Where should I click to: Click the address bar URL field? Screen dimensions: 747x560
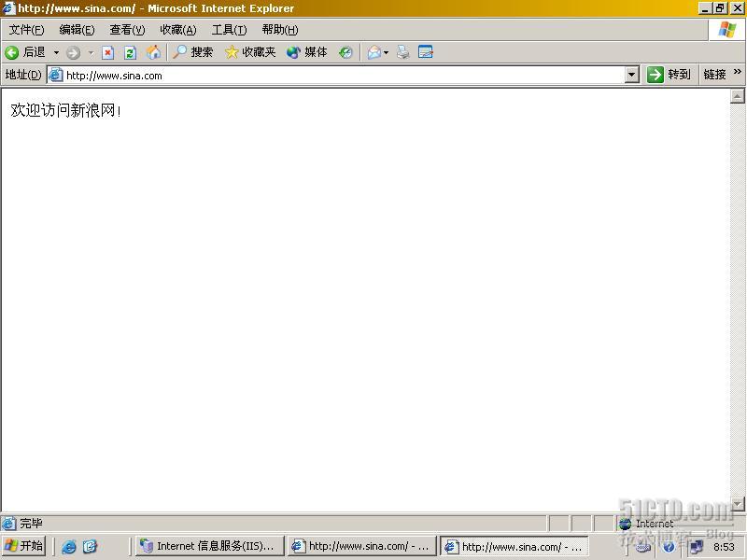344,76
